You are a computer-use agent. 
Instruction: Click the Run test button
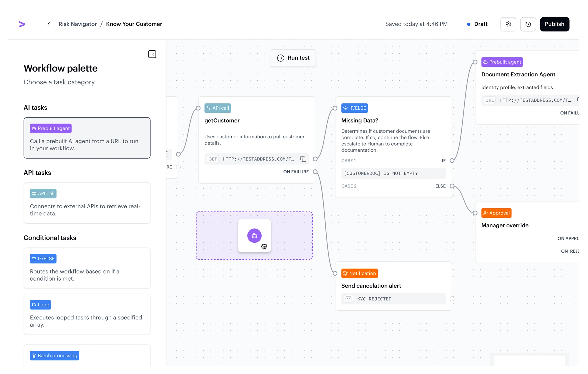pos(293,58)
